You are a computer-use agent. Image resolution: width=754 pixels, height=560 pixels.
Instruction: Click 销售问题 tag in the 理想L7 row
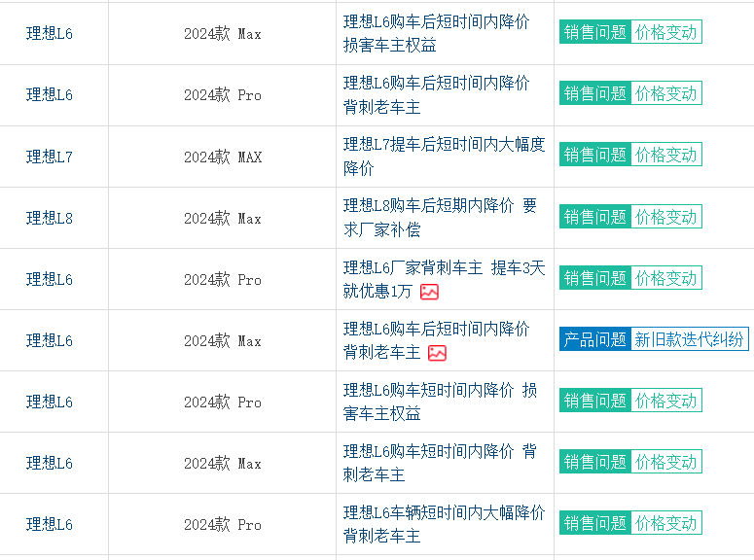[594, 155]
